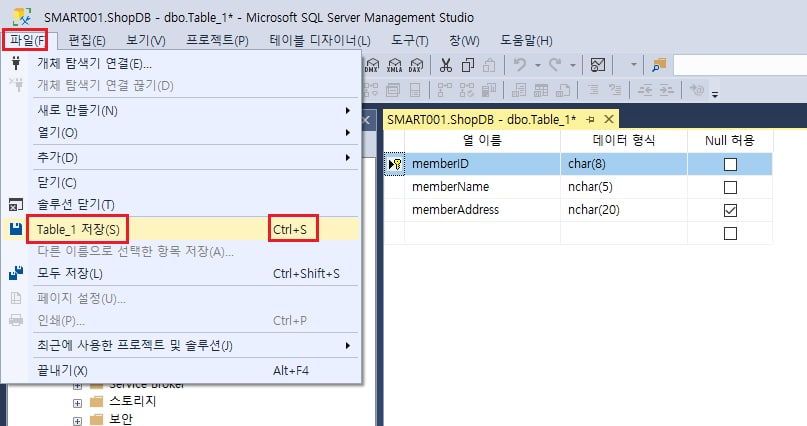
Task: Click the XMLA query toolbar icon
Action: click(394, 65)
